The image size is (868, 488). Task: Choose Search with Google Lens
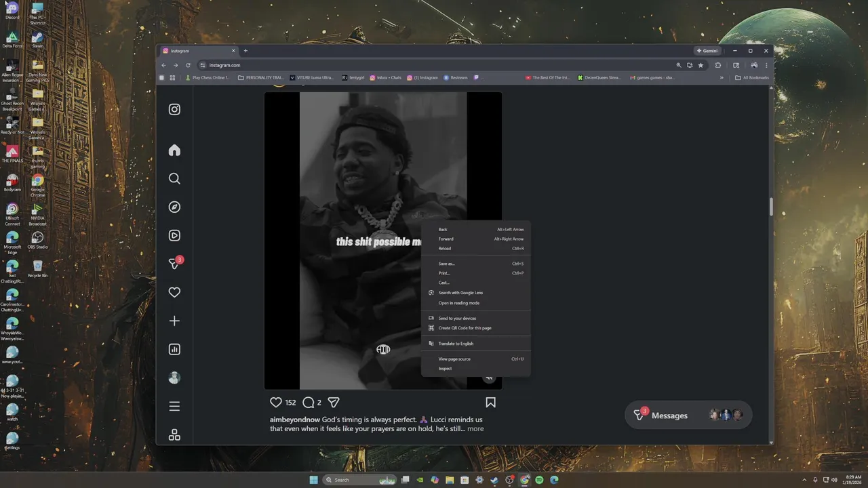click(475, 292)
